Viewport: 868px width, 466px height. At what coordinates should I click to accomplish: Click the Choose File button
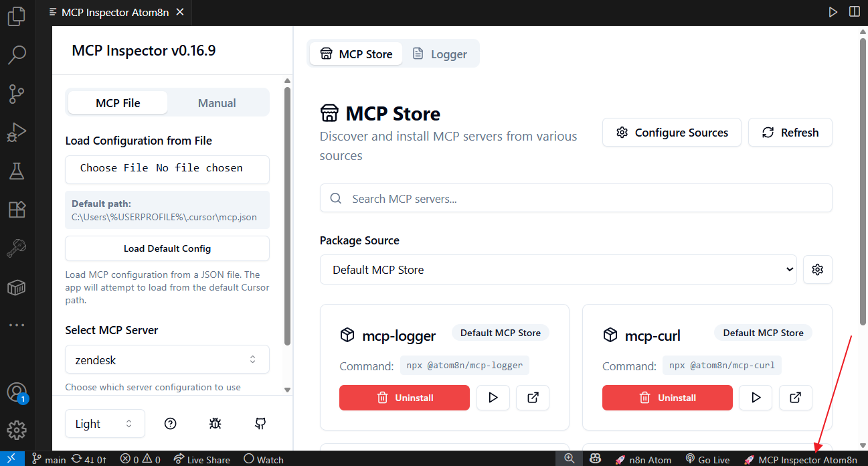point(114,168)
